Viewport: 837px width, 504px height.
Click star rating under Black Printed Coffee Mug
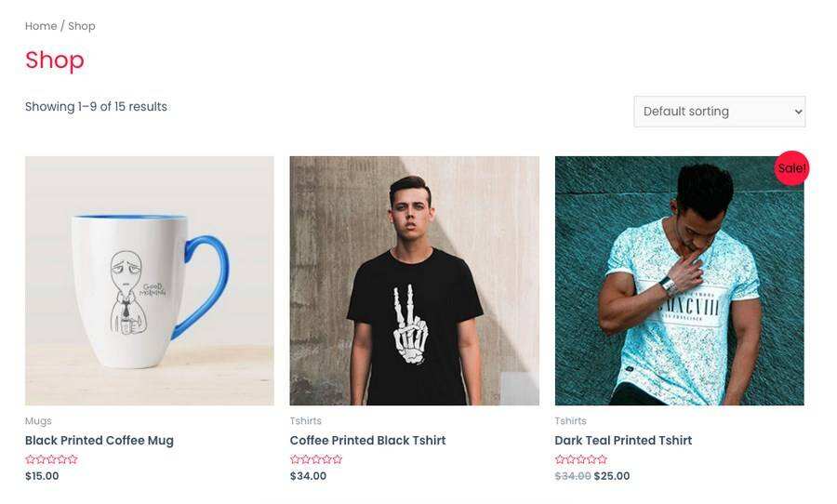pyautogui.click(x=52, y=459)
